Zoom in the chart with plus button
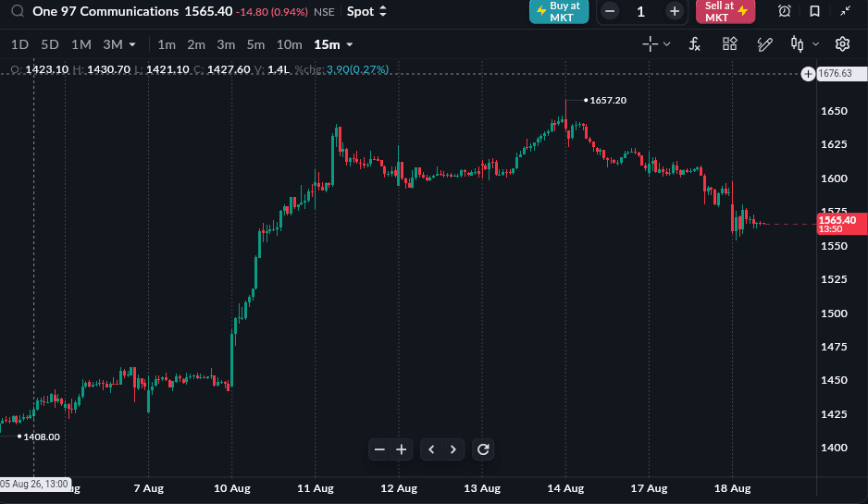This screenshot has height=504, width=868. pos(402,449)
